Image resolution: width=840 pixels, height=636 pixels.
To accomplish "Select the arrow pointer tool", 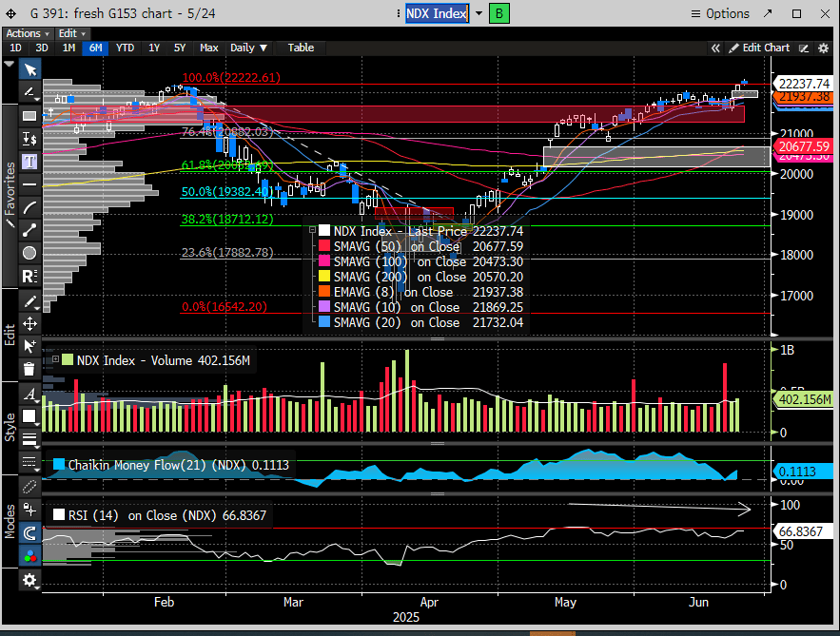I will (x=29, y=69).
